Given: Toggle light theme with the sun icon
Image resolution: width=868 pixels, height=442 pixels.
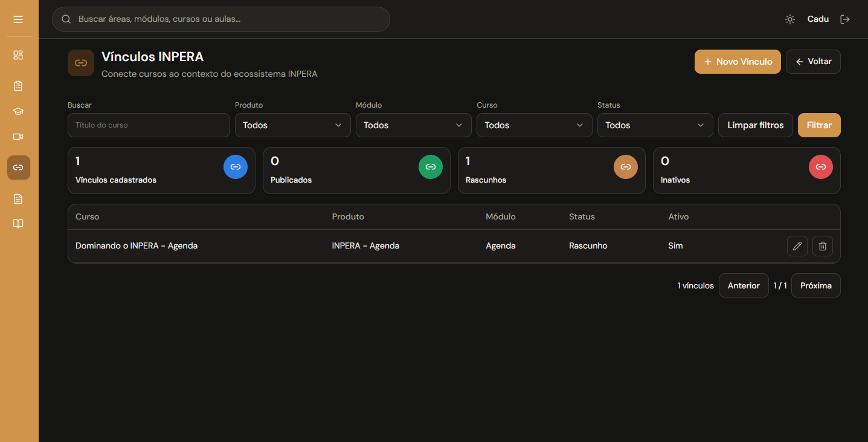Looking at the screenshot, I should point(790,19).
